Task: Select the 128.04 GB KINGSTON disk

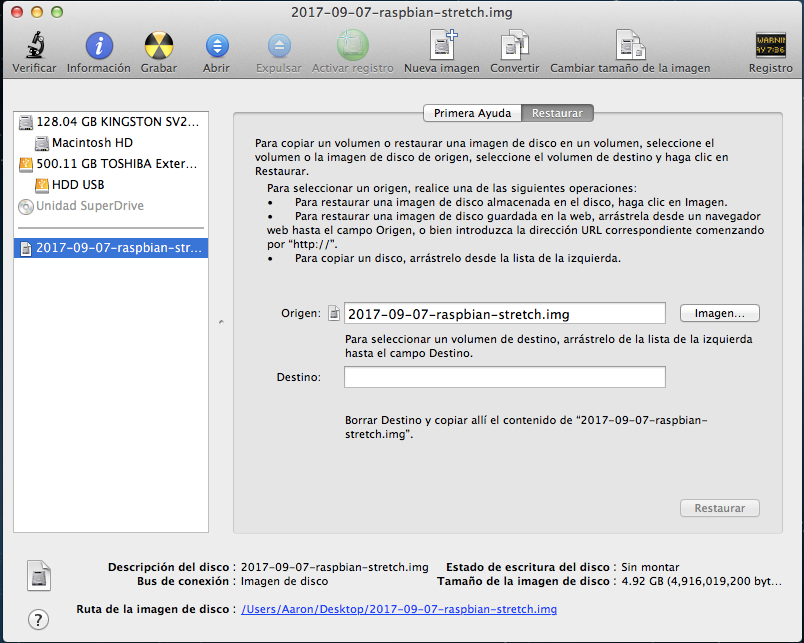Action: 111,122
